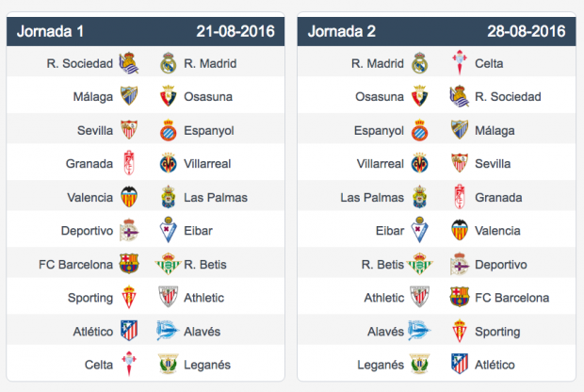Click the Deportivo text in Jornada 1

tap(88, 231)
